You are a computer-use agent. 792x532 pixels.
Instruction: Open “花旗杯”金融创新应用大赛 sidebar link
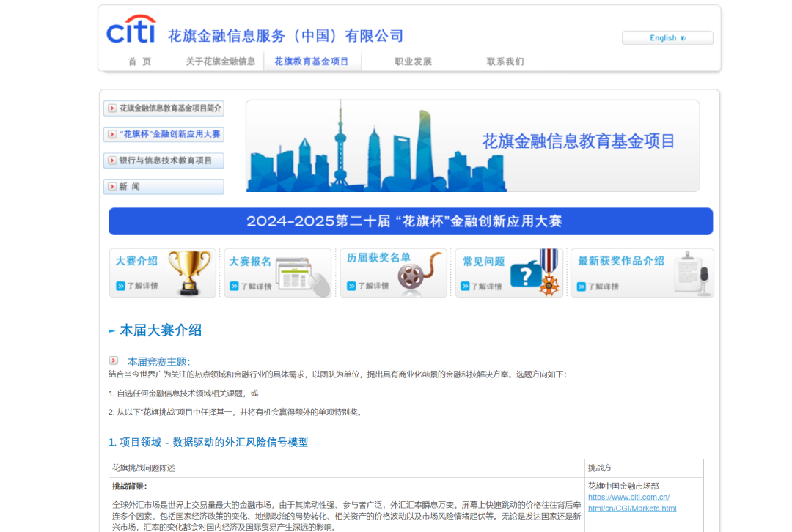coord(164,134)
